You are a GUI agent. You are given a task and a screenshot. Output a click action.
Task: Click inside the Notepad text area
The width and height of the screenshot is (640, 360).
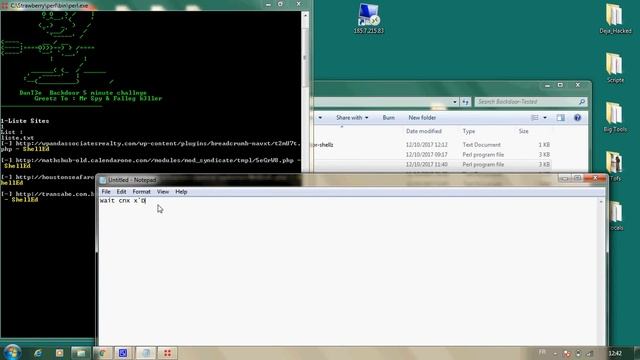click(347, 271)
